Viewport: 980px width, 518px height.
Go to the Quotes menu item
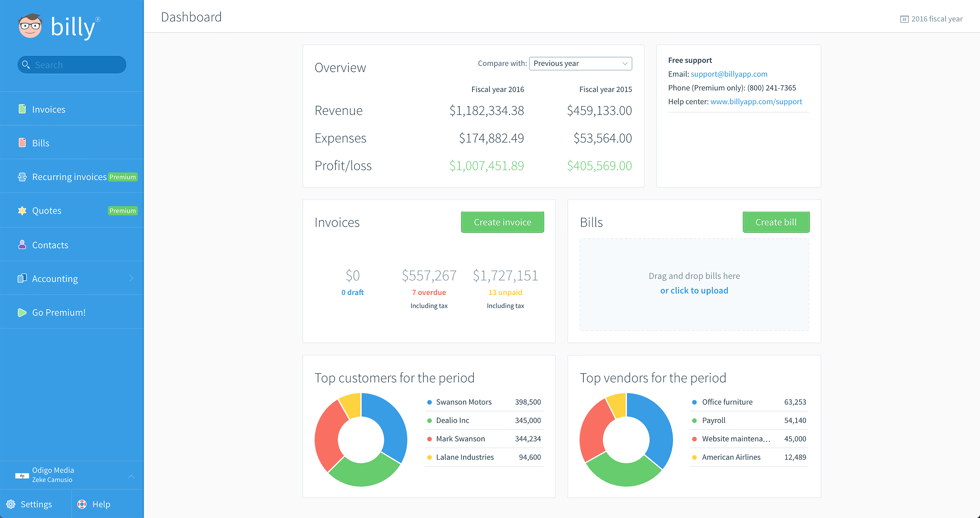pyautogui.click(x=47, y=211)
